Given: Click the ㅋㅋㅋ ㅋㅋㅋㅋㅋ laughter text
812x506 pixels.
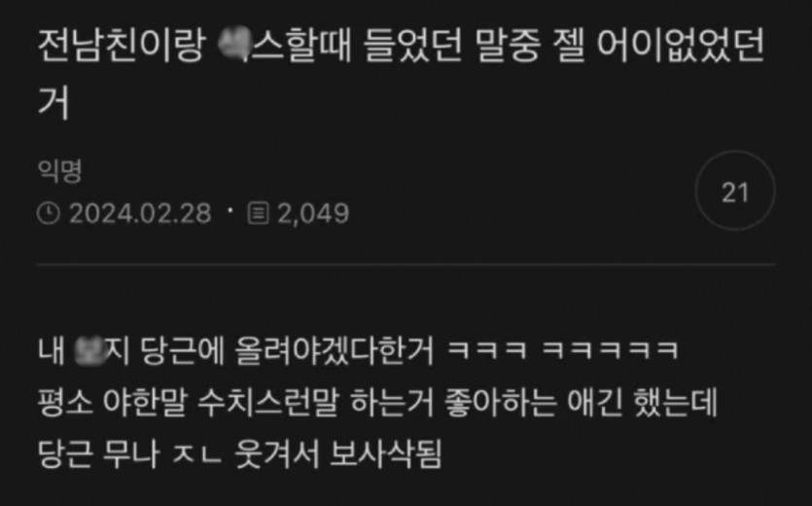Looking at the screenshot, I should click(x=562, y=350).
